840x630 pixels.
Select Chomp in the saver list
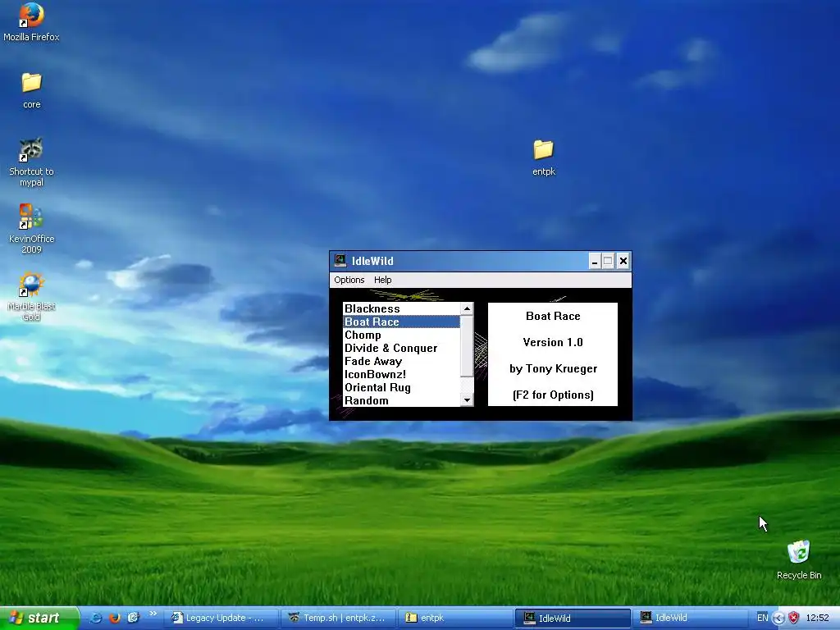pos(401,336)
